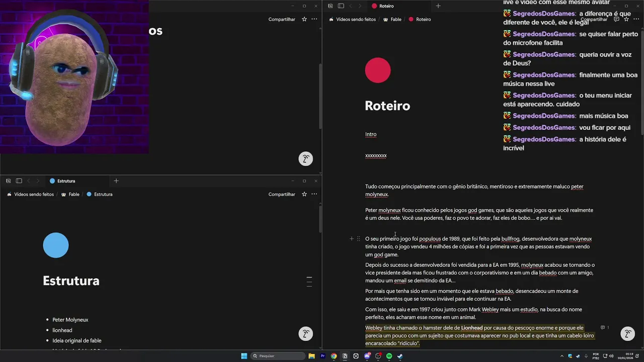Favorite the Roteiro page with star
This screenshot has height=362, width=644.
point(626,19)
